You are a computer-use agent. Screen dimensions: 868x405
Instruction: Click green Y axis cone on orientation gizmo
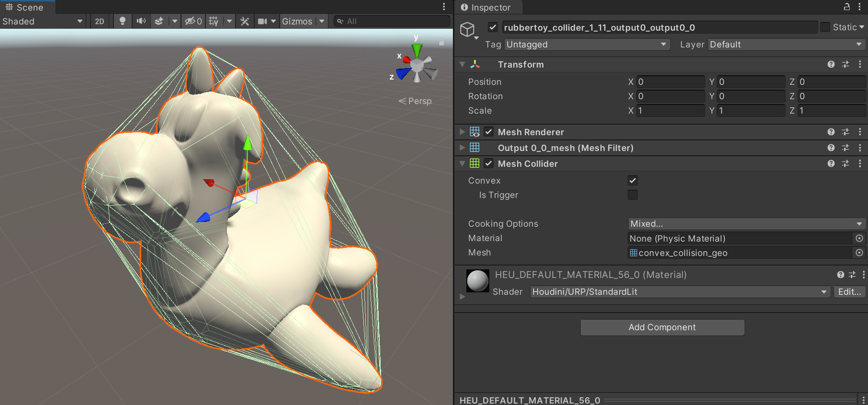(x=417, y=50)
